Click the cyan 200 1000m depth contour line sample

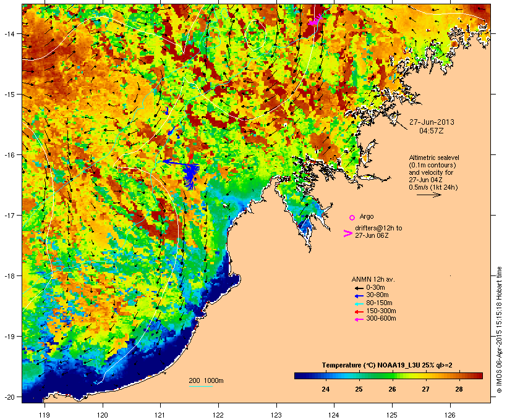click(200, 387)
